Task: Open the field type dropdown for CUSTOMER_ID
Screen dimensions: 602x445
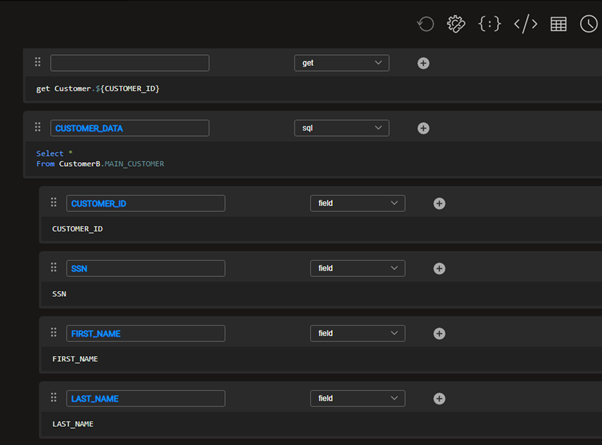Action: coord(357,203)
